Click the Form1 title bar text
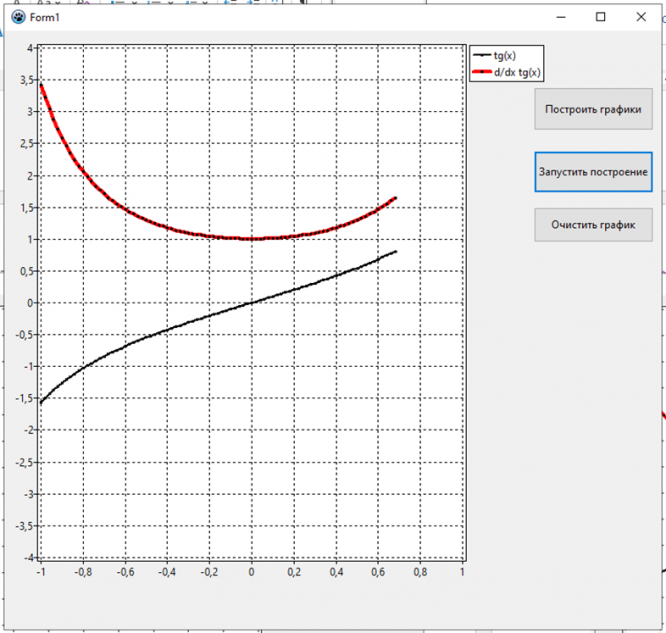This screenshot has height=633, width=666. [46, 17]
